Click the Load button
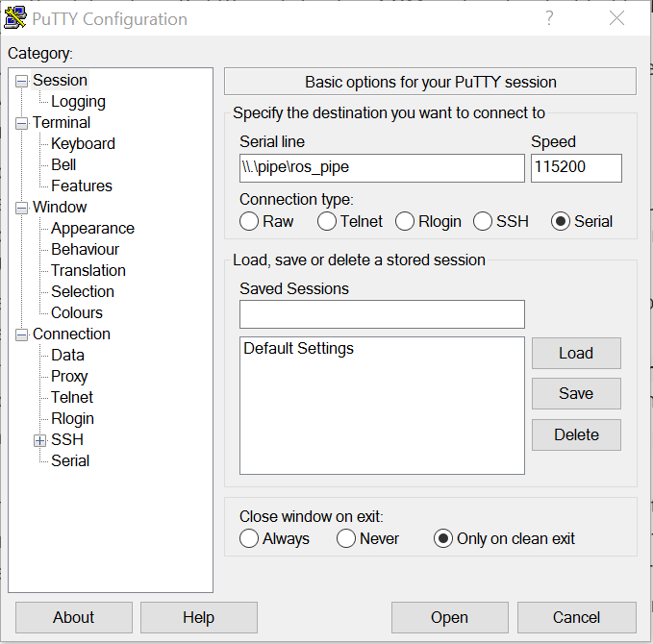The image size is (653, 644). click(x=575, y=353)
